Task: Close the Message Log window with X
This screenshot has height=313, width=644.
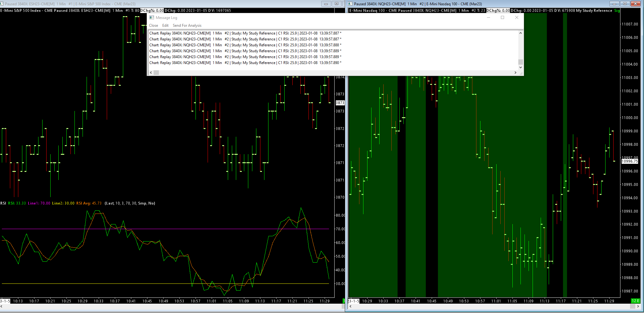Action: pyautogui.click(x=517, y=17)
